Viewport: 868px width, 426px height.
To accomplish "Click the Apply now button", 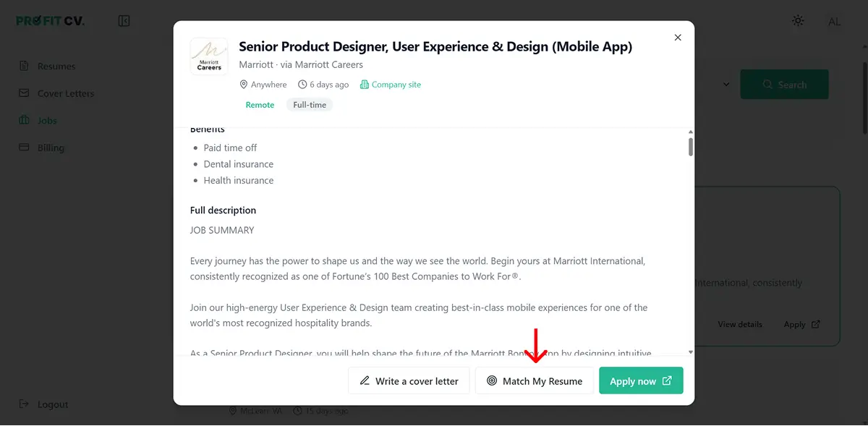I will (641, 380).
